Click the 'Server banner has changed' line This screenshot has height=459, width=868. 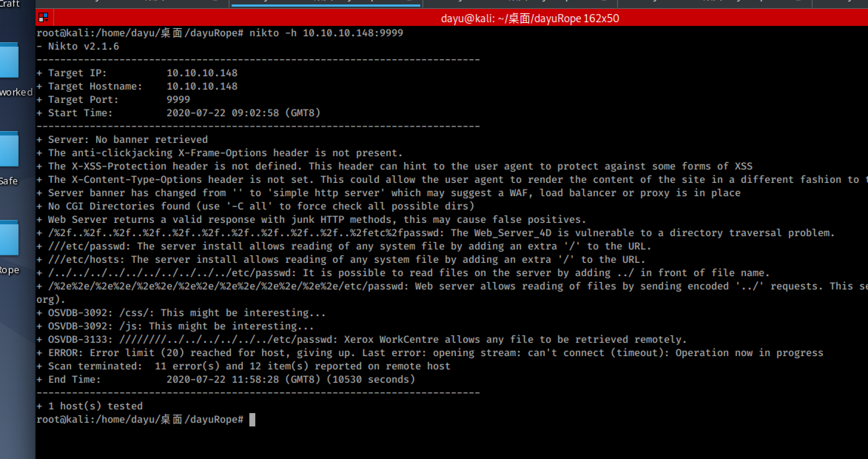tap(388, 193)
